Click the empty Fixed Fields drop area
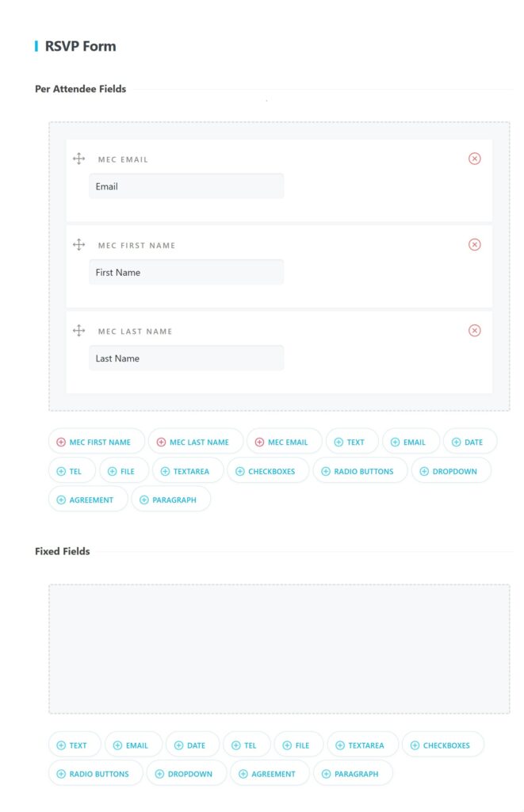This screenshot has width=524, height=812. (x=279, y=649)
